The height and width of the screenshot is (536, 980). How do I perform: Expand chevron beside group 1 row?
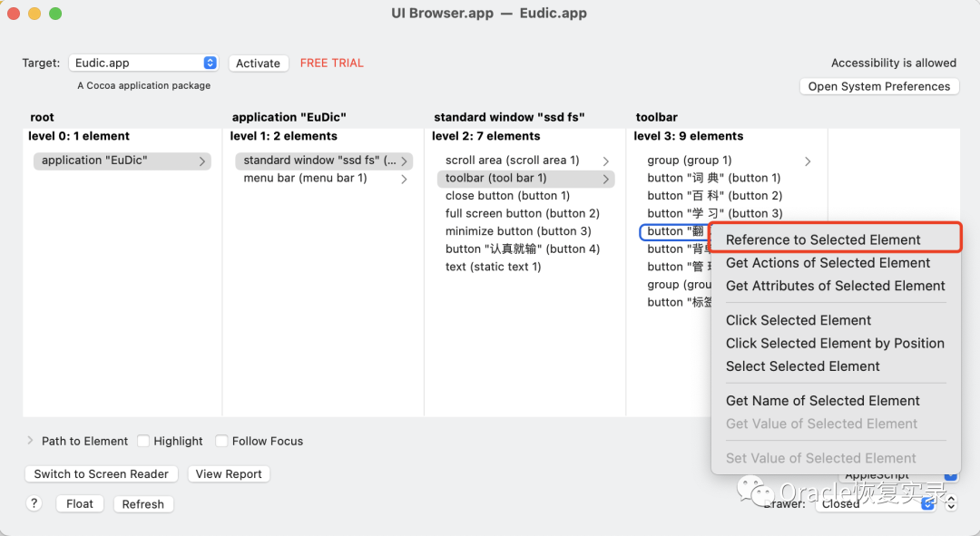coord(808,161)
